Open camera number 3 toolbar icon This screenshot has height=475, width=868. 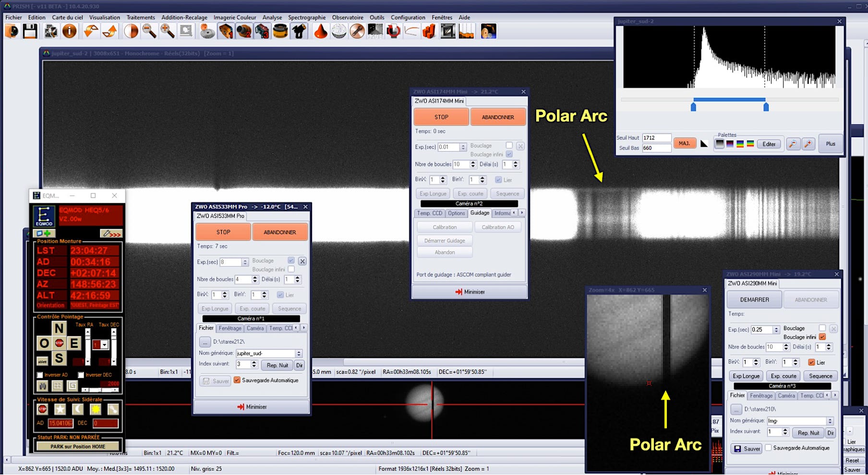(x=262, y=32)
